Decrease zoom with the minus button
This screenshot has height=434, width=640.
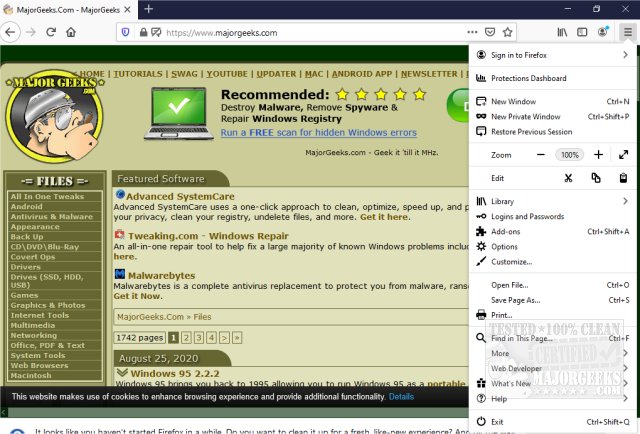[x=541, y=155]
